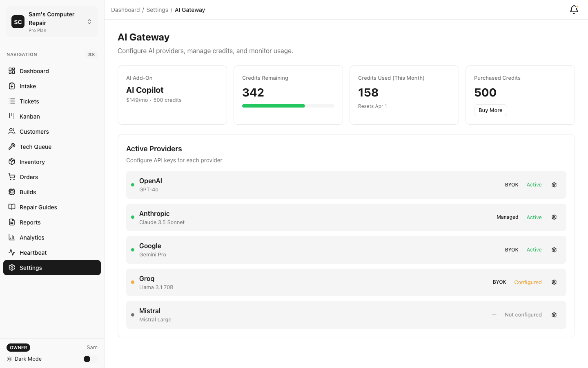
Task: Select the Active status link for OpenAI
Action: [x=534, y=184]
